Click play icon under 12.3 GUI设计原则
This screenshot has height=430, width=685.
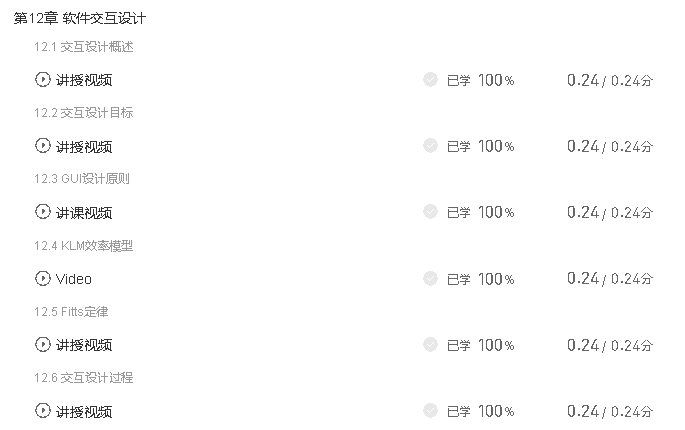point(43,212)
